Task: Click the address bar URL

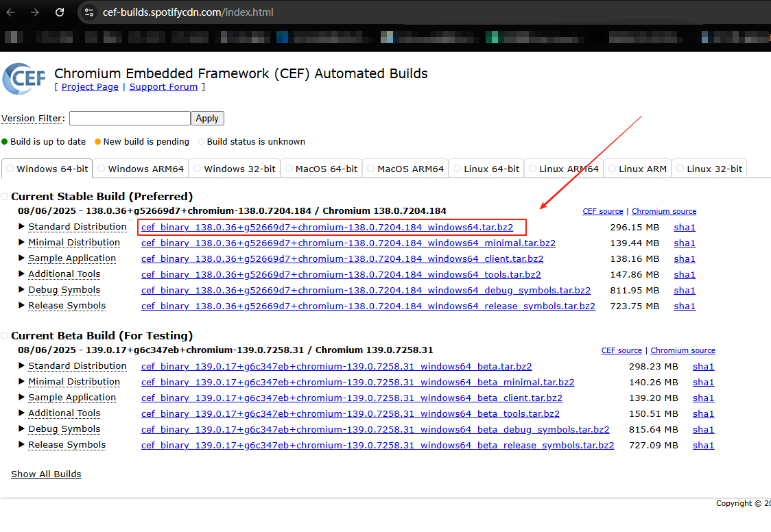Action: [188, 12]
